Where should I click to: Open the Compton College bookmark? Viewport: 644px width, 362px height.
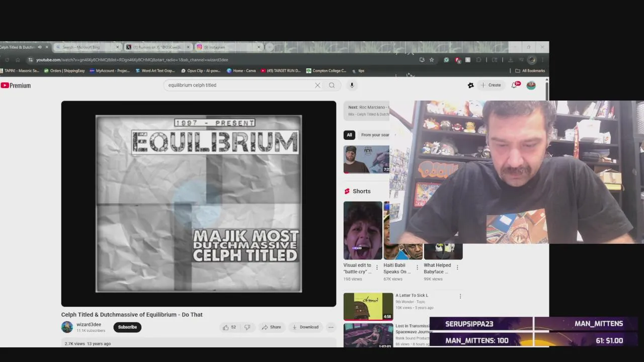tap(327, 71)
